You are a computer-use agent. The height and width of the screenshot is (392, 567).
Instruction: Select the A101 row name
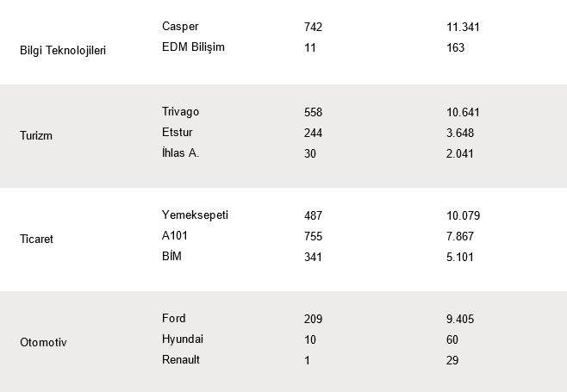click(x=175, y=236)
